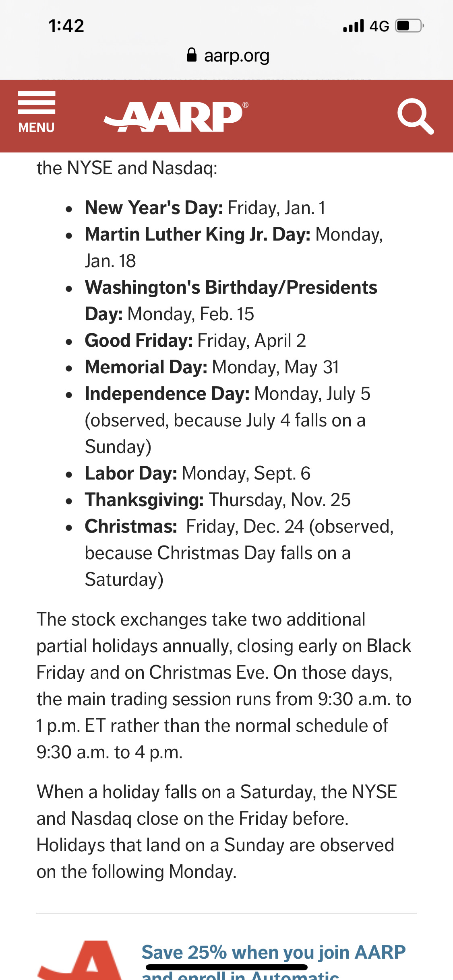
Task: Tap the Thanksgiving list entry
Action: click(218, 500)
